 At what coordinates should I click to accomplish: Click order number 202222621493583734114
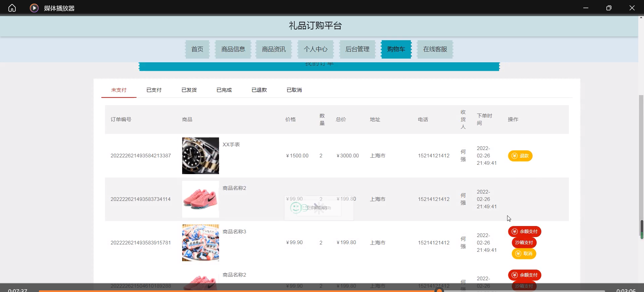coord(141,199)
